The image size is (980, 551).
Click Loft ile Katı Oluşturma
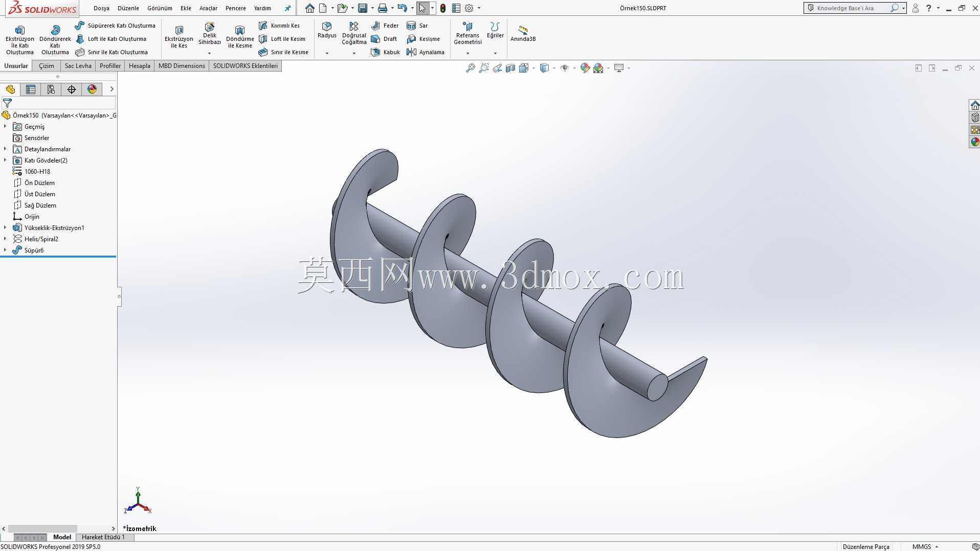tap(111, 39)
